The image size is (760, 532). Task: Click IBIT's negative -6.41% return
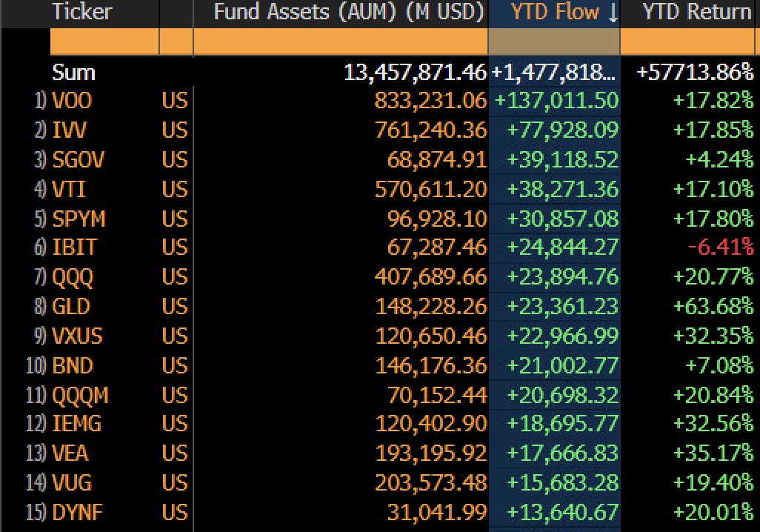[721, 248]
